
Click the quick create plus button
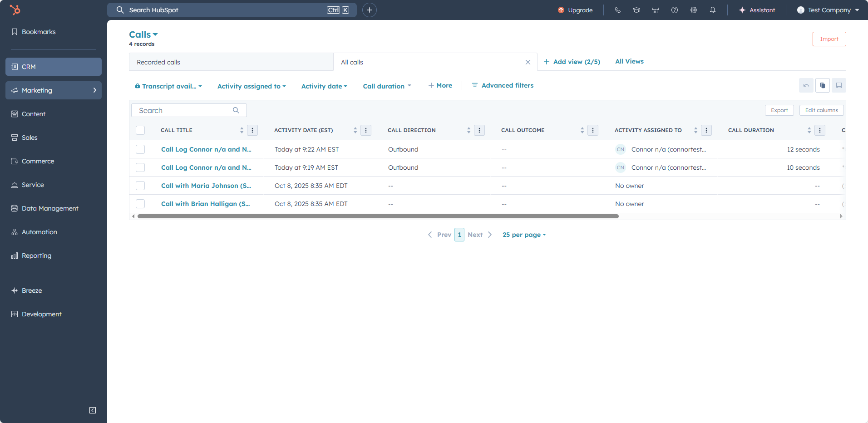click(370, 10)
